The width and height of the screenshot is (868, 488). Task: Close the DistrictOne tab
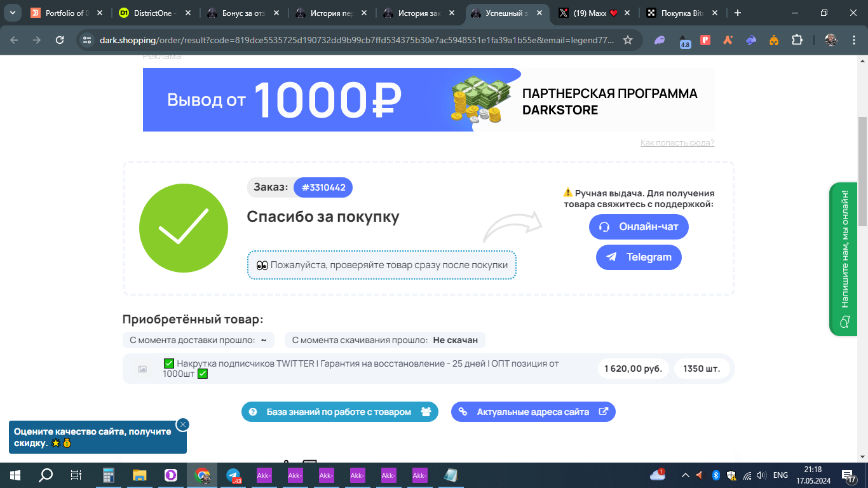pyautogui.click(x=187, y=13)
